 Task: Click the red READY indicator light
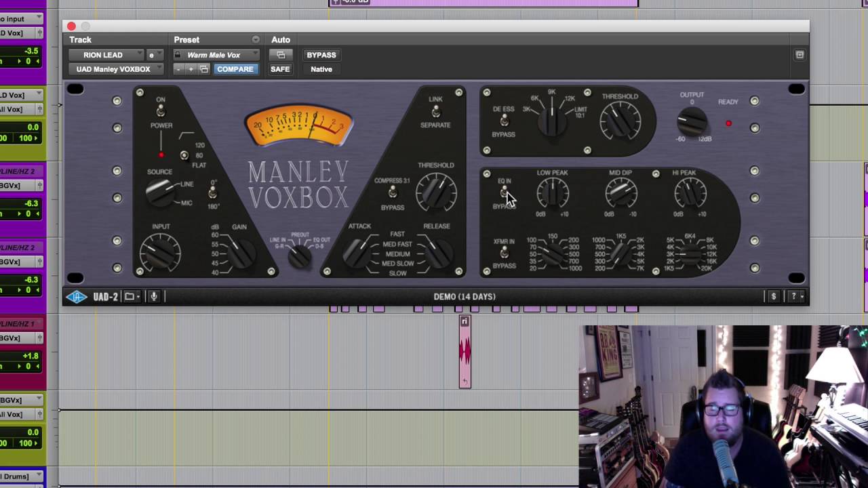point(728,123)
